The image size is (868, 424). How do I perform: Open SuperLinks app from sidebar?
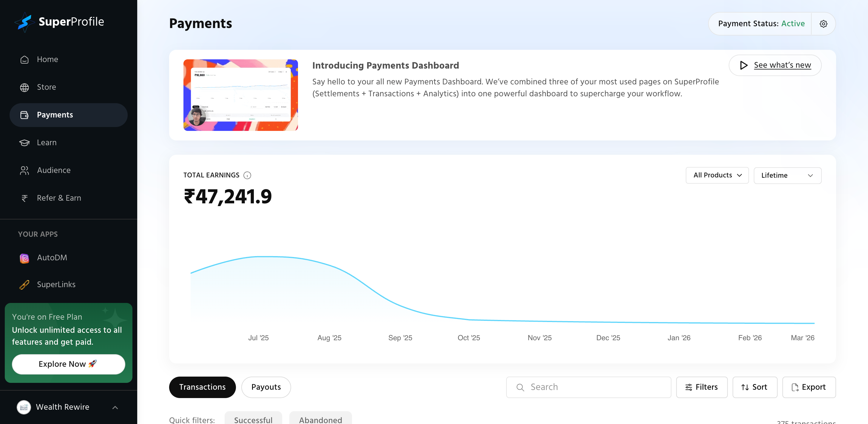(x=56, y=284)
